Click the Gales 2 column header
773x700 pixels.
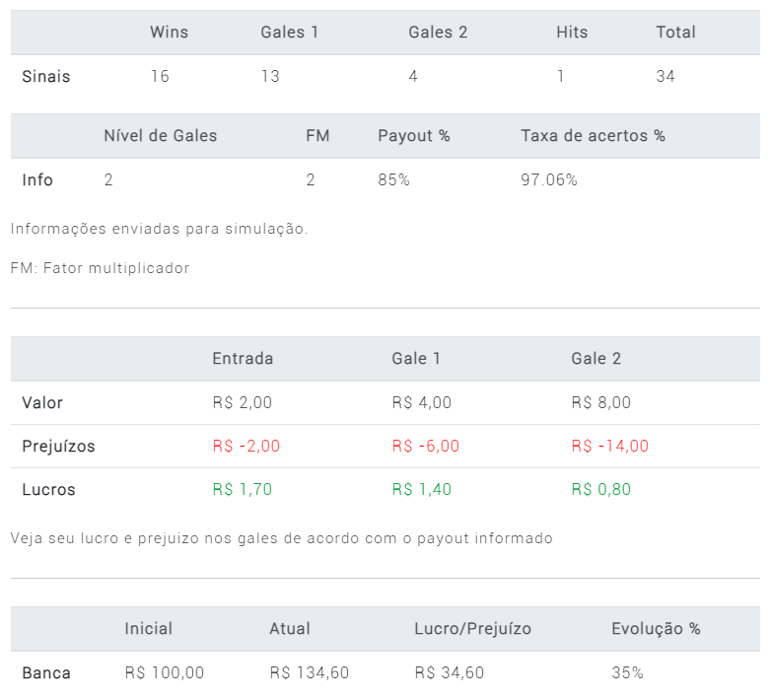(438, 32)
